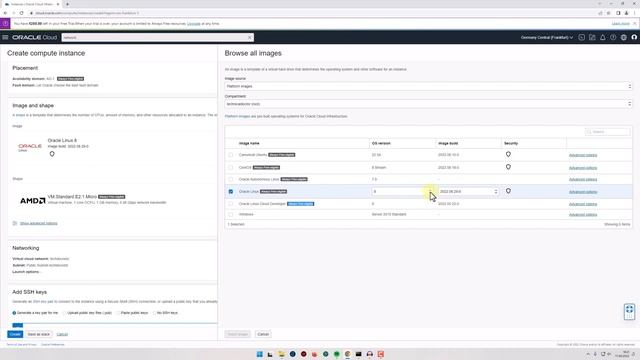
Task: Open Advanced options for Canonical Ubuntu
Action: pyautogui.click(x=583, y=155)
